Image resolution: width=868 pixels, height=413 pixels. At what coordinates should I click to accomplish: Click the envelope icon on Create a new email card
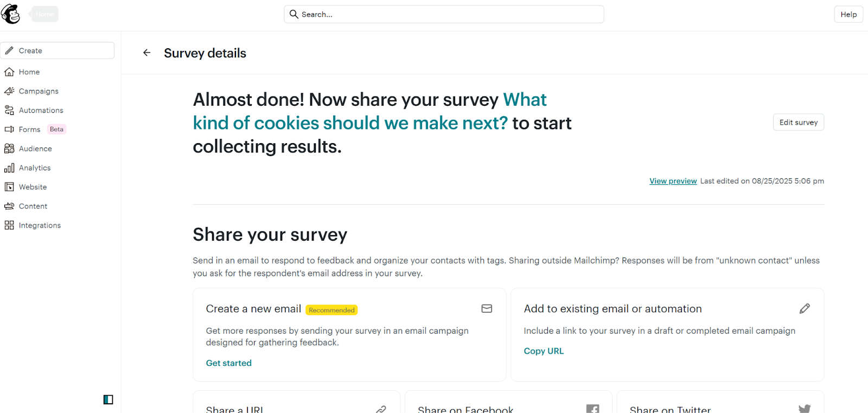487,308
